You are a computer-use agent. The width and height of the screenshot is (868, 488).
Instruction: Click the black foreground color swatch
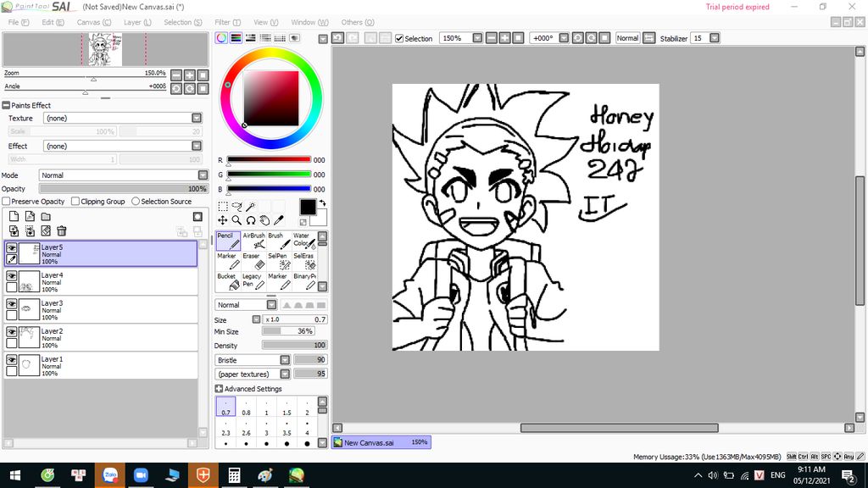307,207
